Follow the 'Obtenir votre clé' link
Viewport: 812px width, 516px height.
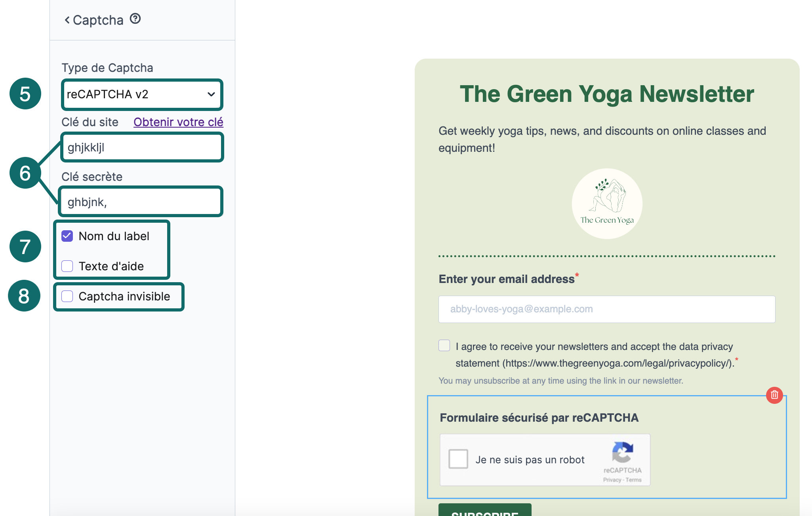[x=178, y=122]
